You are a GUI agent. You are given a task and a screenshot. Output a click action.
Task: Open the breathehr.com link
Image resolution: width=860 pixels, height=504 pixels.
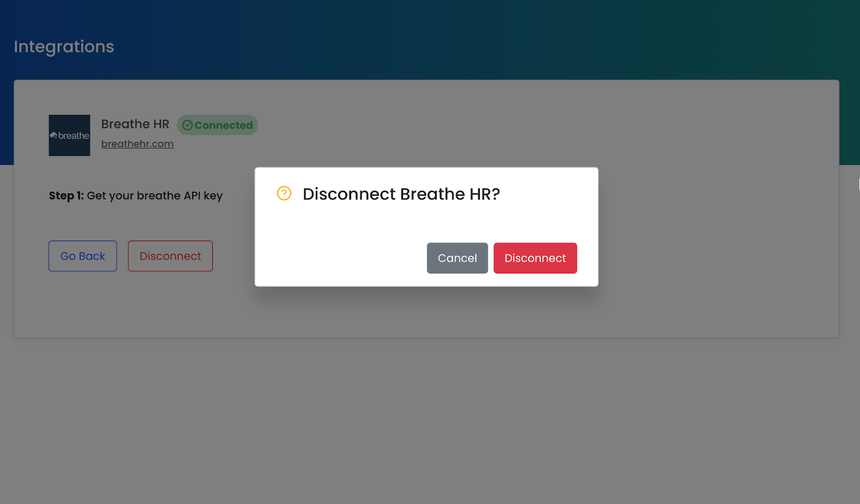click(137, 143)
